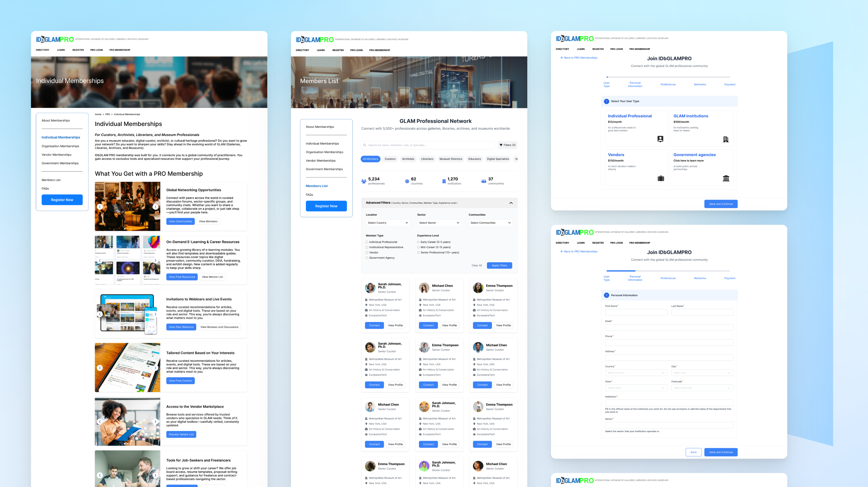Viewport: 868px width, 487px height.
Task: Click the Filters funnel icon
Action: click(501, 145)
